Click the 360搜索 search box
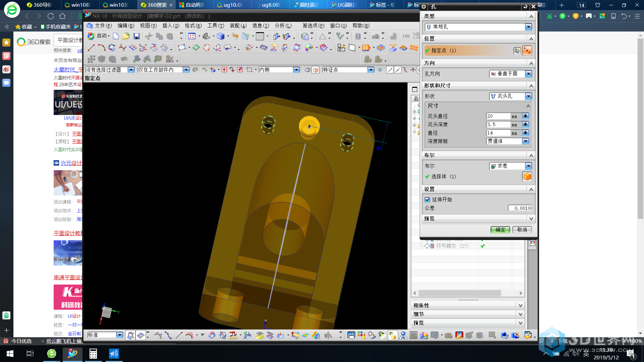Image resolution: width=644 pixels, height=362 pixels. tap(69, 40)
